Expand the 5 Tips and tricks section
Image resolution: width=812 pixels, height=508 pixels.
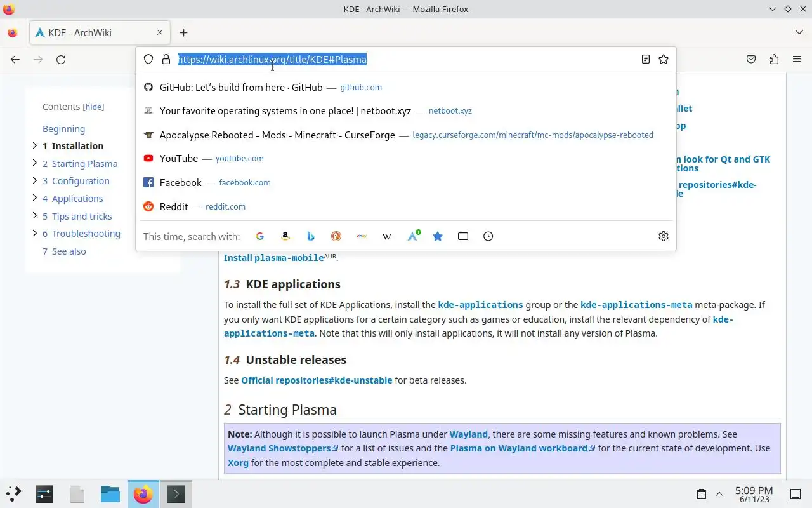point(35,216)
